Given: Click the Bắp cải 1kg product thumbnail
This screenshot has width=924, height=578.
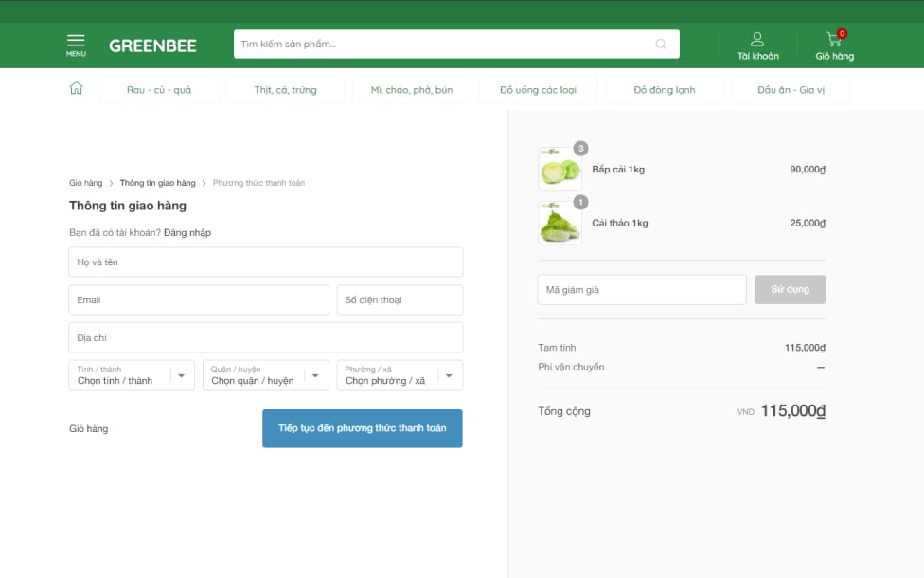Looking at the screenshot, I should [560, 170].
